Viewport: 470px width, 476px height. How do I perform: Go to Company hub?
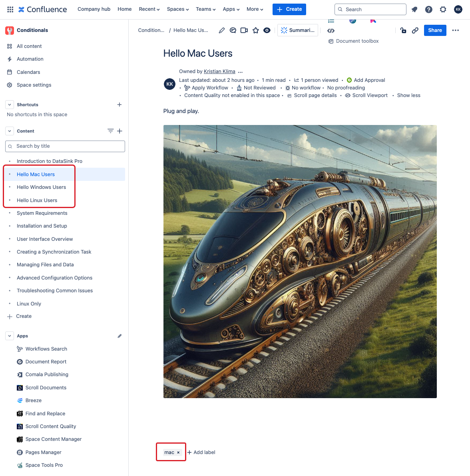94,9
